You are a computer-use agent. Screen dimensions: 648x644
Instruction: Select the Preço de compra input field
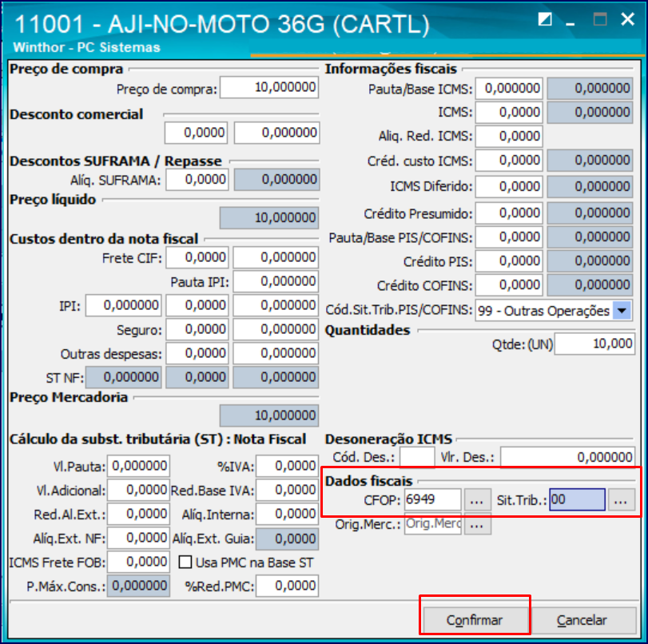tap(269, 87)
